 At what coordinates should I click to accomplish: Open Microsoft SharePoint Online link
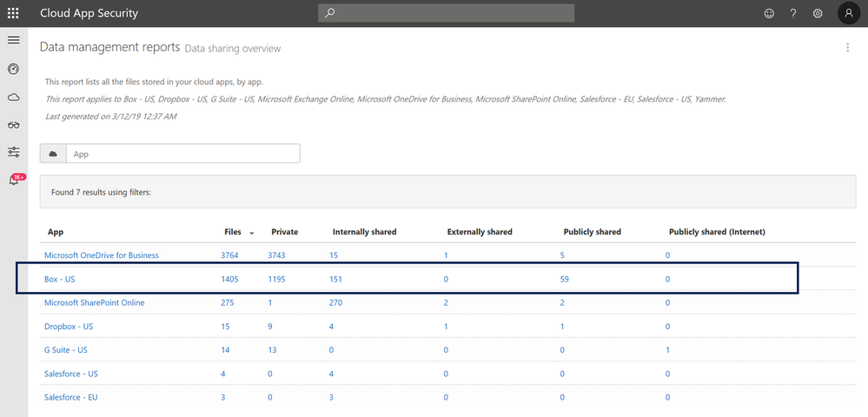pyautogui.click(x=94, y=303)
